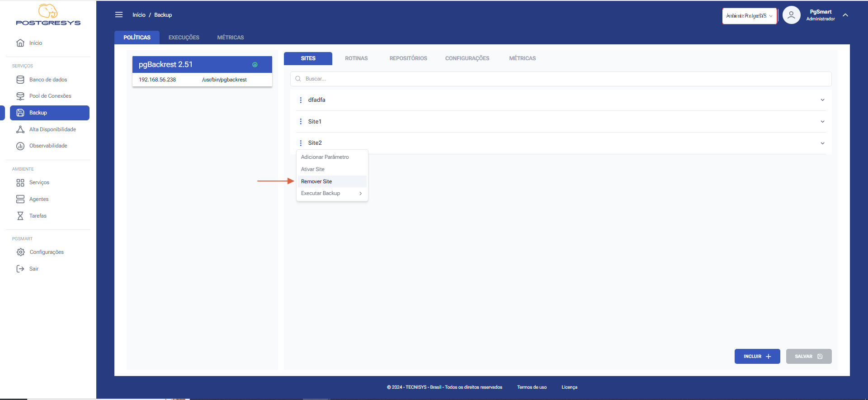Open the hamburger menu icon
The image size is (868, 400).
(x=119, y=15)
